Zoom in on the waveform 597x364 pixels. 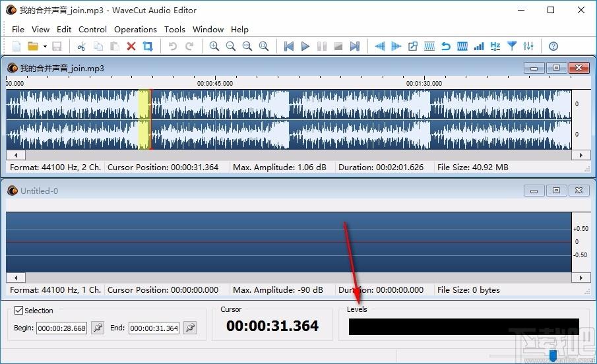[x=214, y=46]
